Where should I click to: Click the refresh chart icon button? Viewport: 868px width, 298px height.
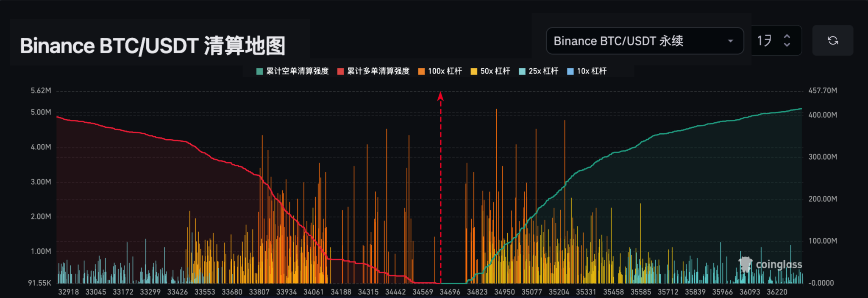[x=832, y=40]
